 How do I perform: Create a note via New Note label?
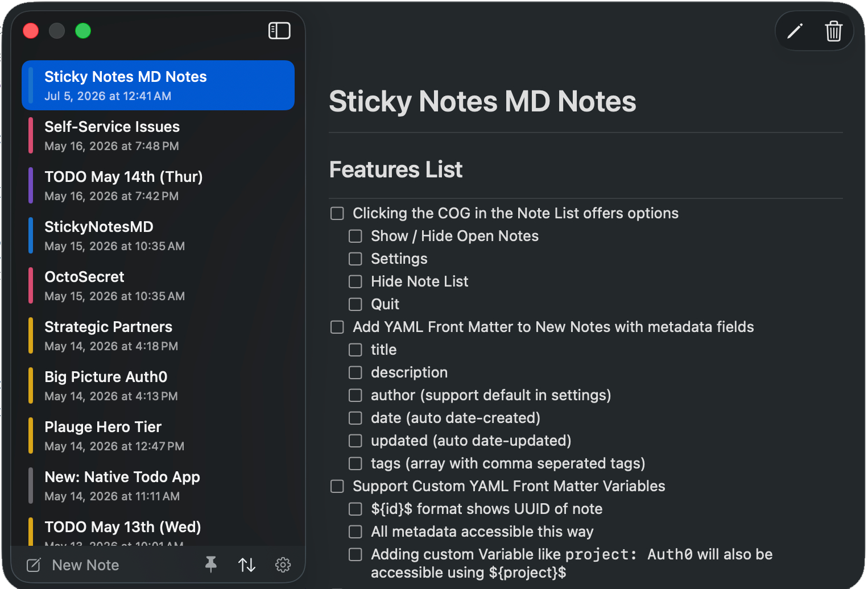click(85, 565)
